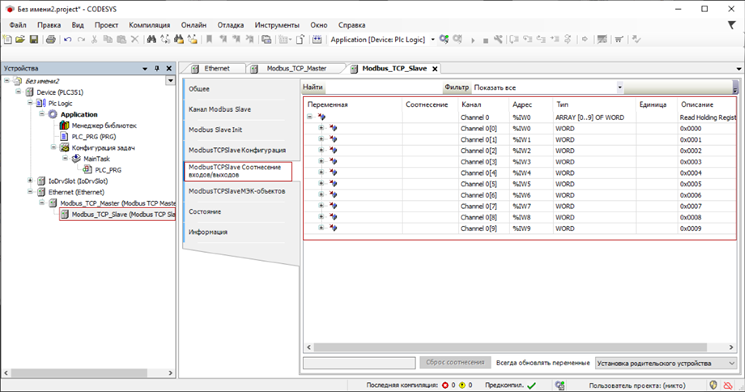Select Менеджер библиотек in device tree
This screenshot has width=745, height=392.
pos(104,125)
